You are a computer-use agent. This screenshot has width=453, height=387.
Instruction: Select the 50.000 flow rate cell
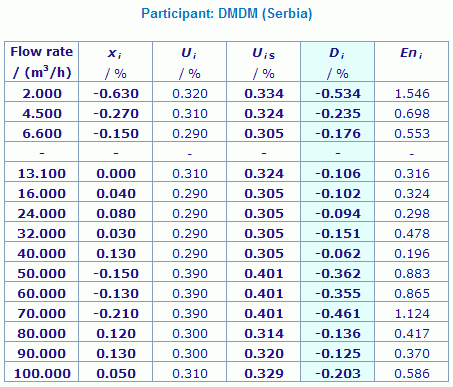pos(42,274)
